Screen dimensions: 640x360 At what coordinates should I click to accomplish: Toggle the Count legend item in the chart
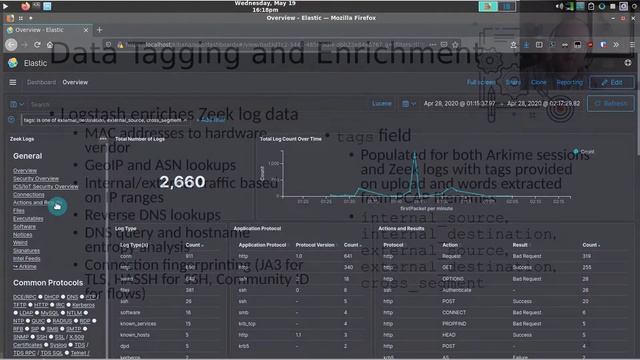click(584, 151)
